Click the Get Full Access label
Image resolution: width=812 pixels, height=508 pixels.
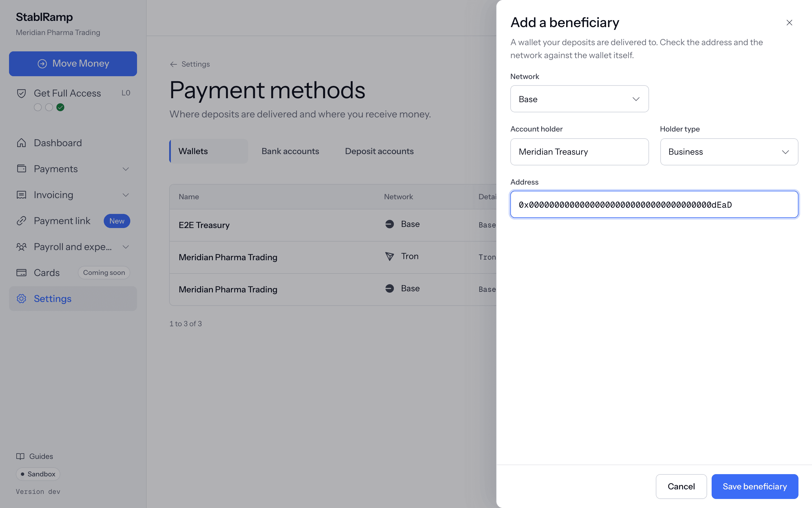click(67, 93)
